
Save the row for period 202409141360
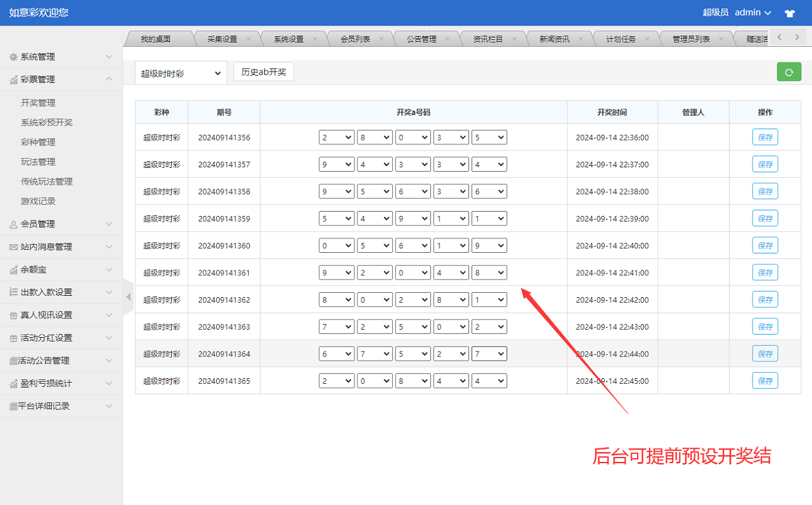pos(765,245)
